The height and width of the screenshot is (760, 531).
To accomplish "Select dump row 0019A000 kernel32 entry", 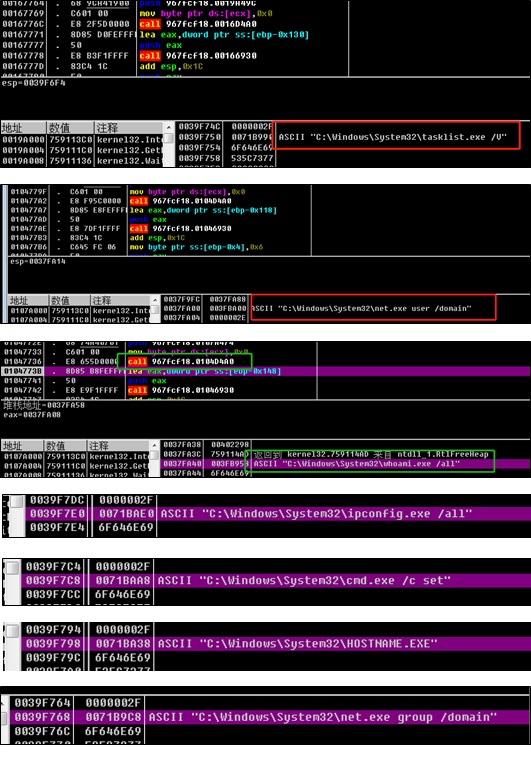I will 82,140.
